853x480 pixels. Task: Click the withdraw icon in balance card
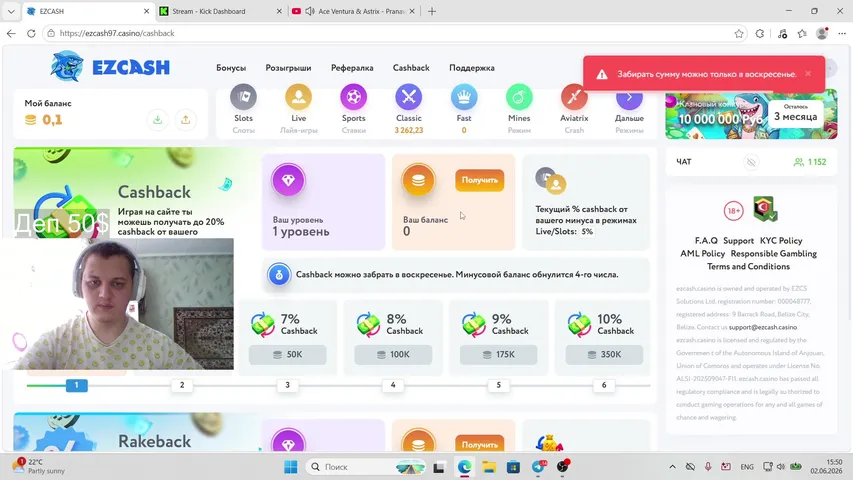(186, 120)
